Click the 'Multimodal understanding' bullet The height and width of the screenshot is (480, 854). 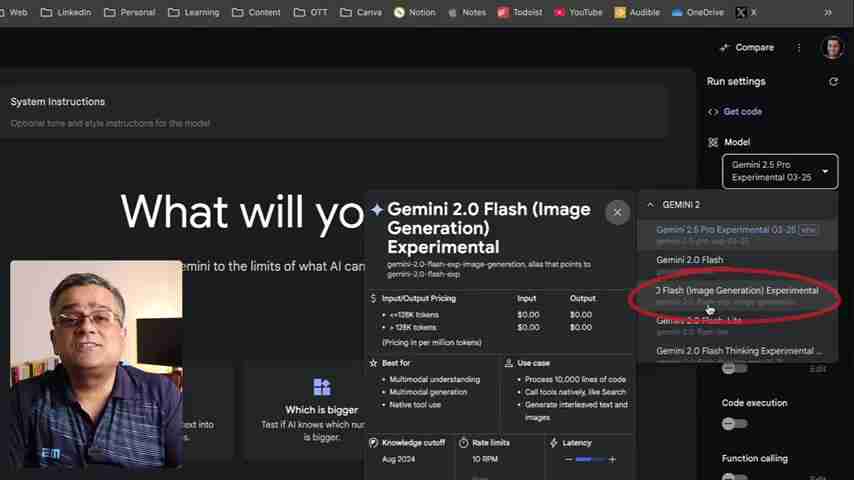(435, 379)
